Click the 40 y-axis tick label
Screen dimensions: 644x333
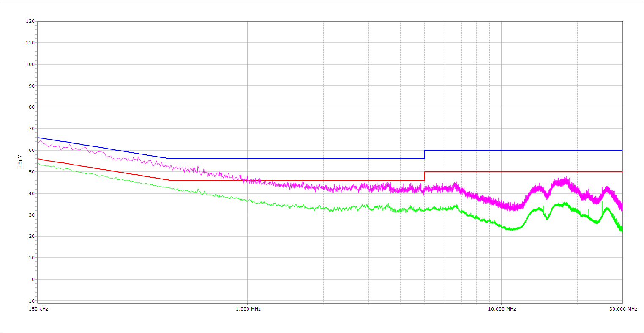[x=31, y=193]
